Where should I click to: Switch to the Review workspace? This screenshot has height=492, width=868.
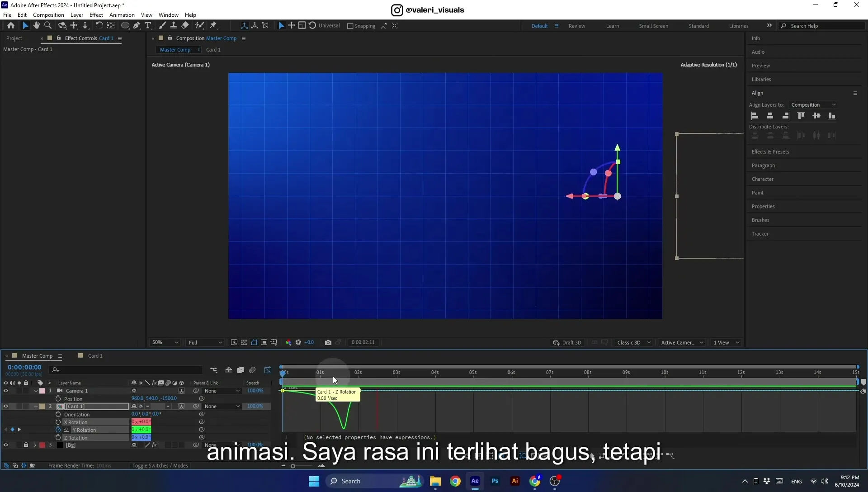coord(576,26)
